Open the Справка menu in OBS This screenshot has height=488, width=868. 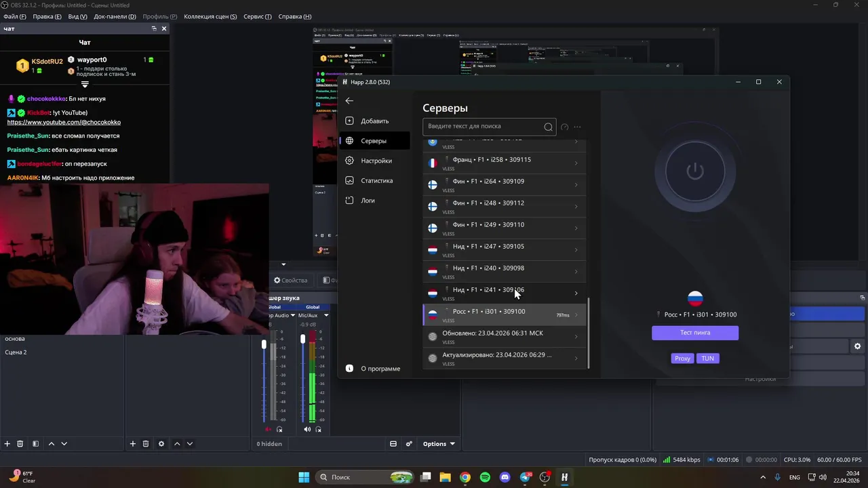coord(295,16)
